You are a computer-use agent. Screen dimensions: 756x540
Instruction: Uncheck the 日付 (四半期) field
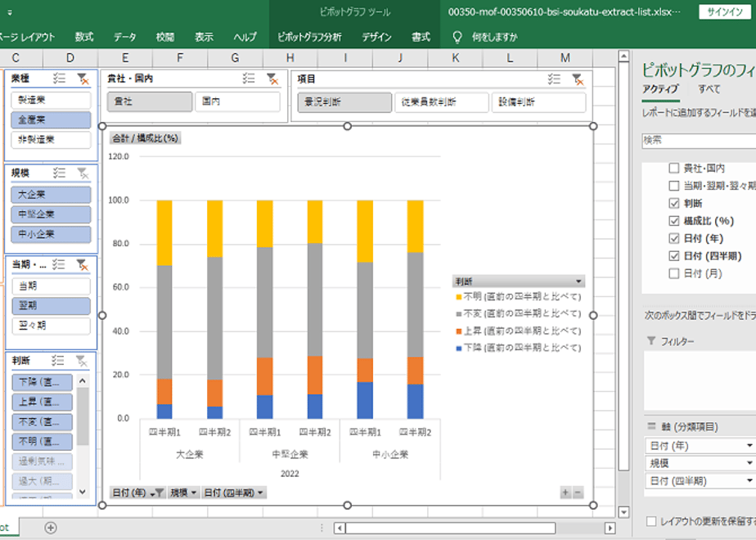click(x=674, y=256)
